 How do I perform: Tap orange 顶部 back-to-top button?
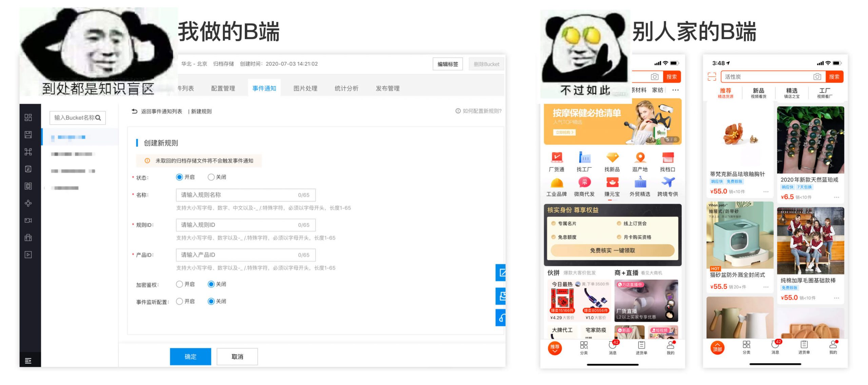717,348
